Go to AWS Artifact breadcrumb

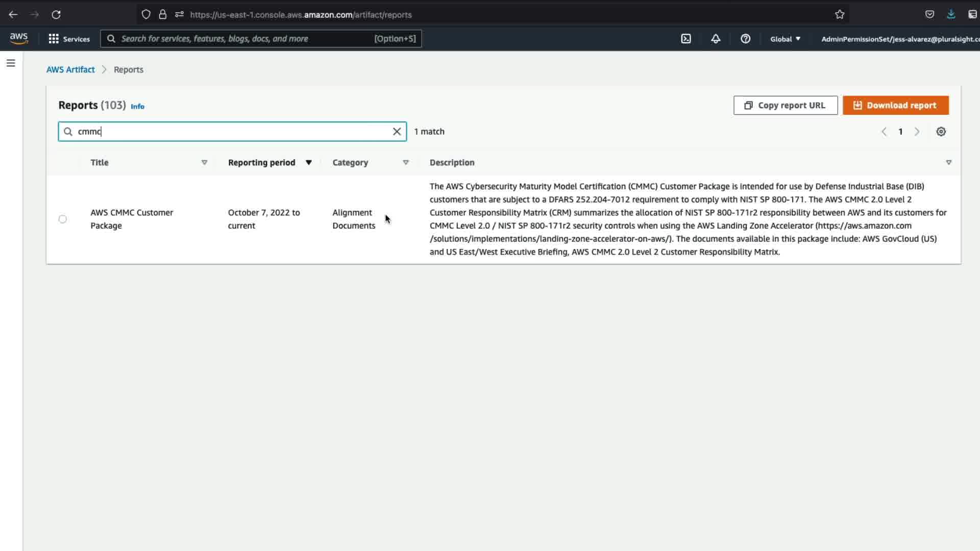point(70,69)
